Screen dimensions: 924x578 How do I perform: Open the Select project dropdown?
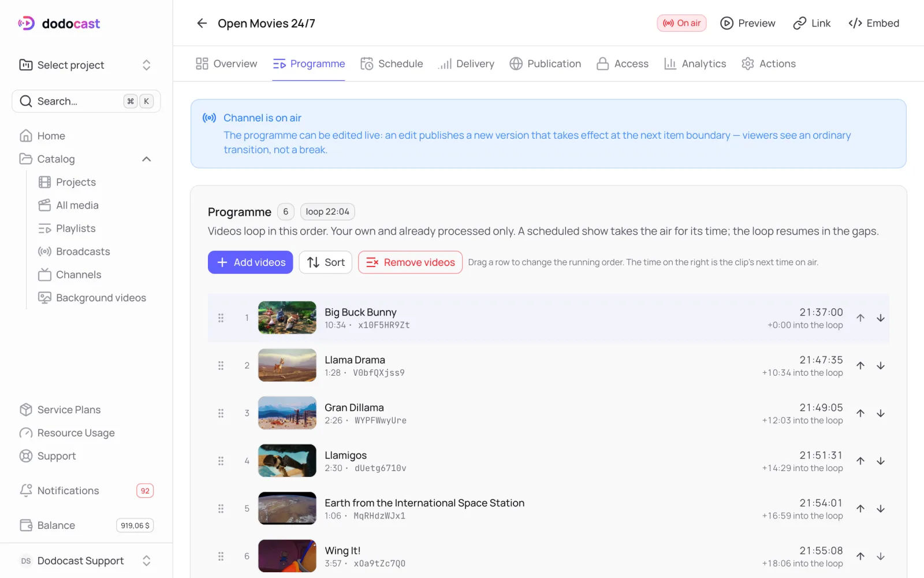pos(86,65)
